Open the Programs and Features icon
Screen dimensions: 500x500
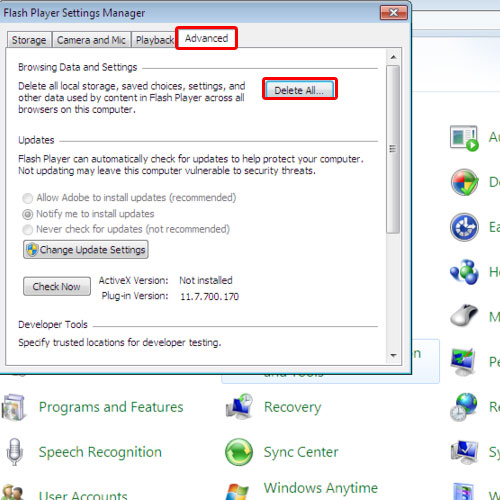tap(14, 407)
